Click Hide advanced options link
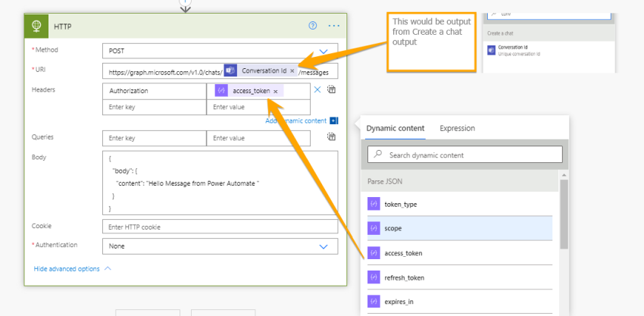Image resolution: width=644 pixels, height=316 pixels. pyautogui.click(x=67, y=269)
